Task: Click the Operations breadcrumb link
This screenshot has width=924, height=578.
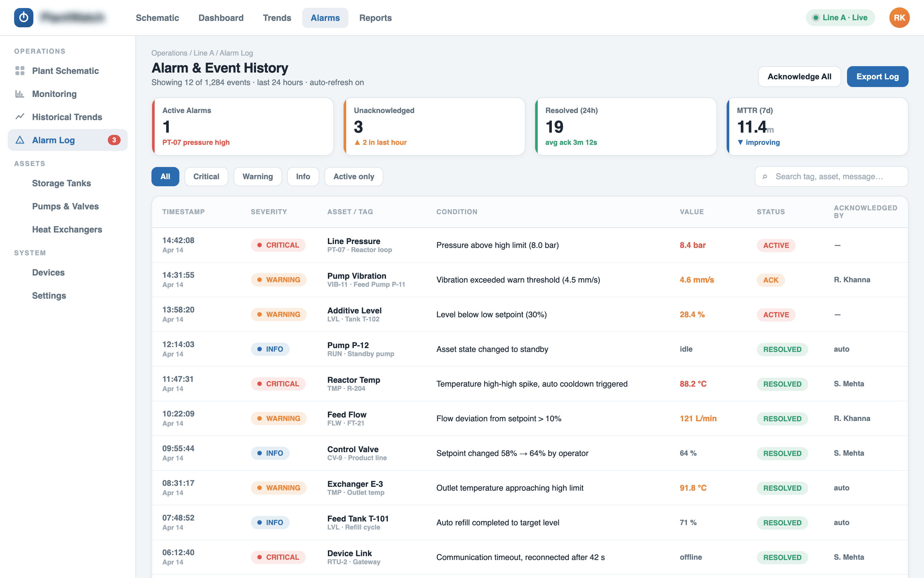Action: tap(169, 53)
